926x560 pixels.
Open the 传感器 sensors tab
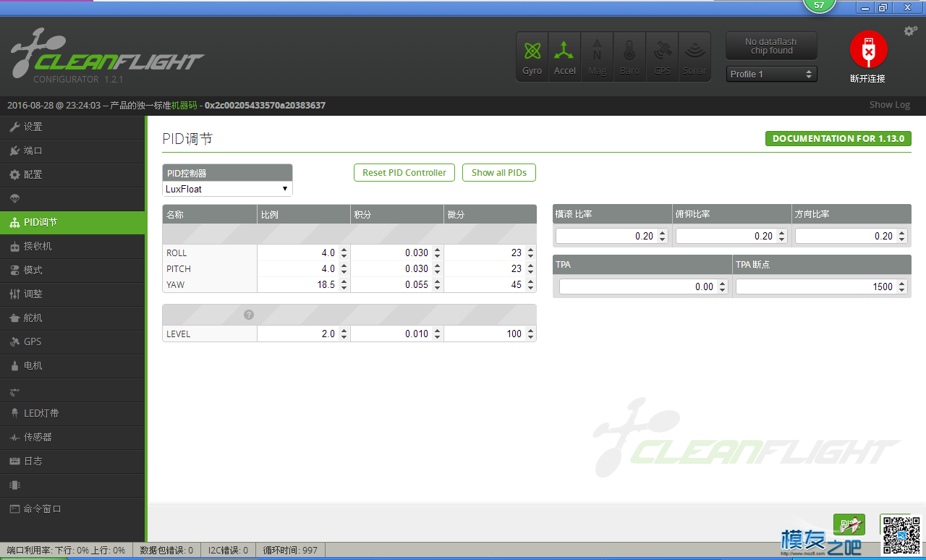(72, 437)
